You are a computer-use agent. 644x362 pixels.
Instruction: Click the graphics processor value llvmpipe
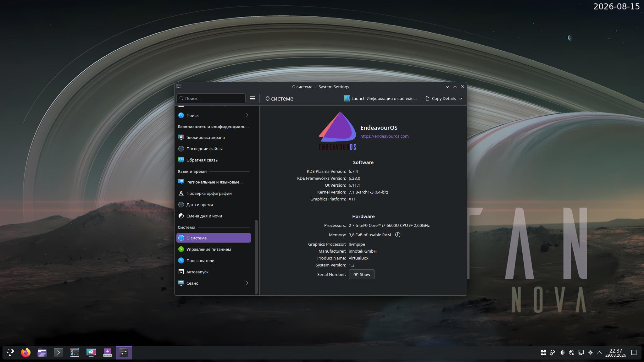[x=357, y=244]
